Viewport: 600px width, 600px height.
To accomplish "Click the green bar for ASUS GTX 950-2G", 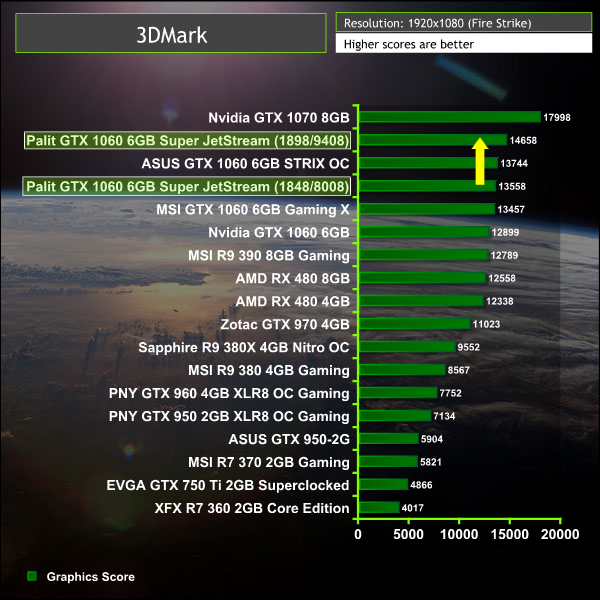I will click(389, 439).
